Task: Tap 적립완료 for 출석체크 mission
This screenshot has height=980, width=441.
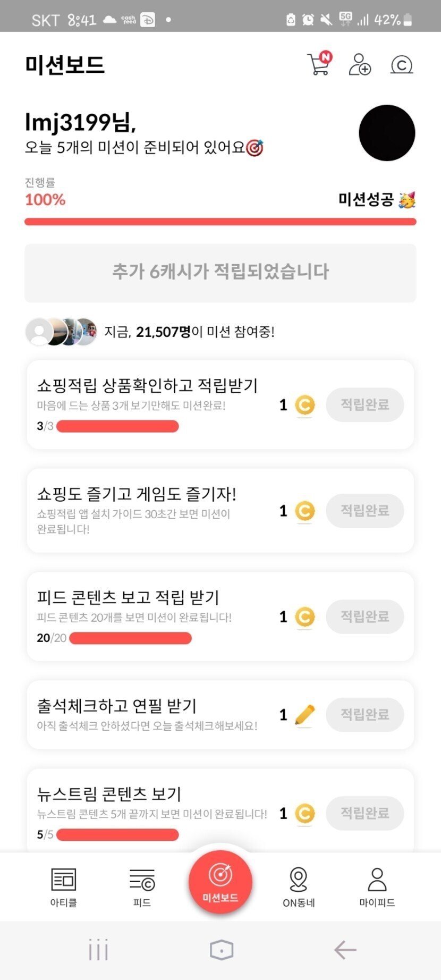Action: coord(365,715)
